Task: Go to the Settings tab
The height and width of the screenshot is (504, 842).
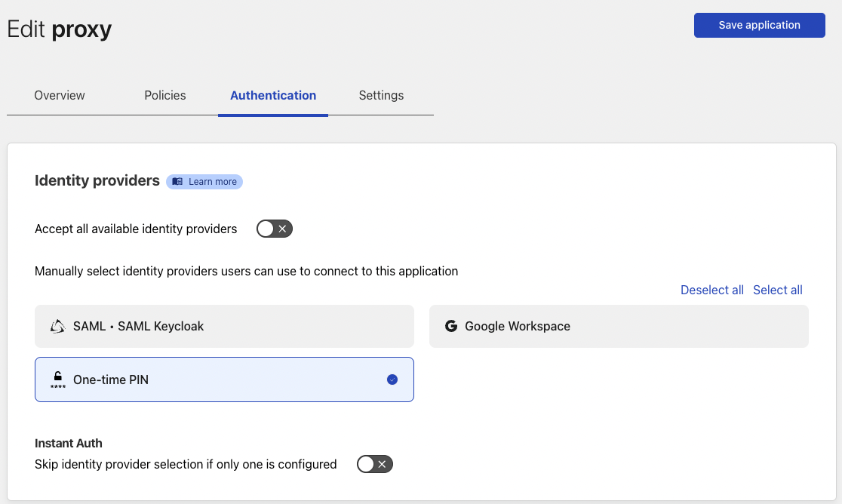Action: 381,95
